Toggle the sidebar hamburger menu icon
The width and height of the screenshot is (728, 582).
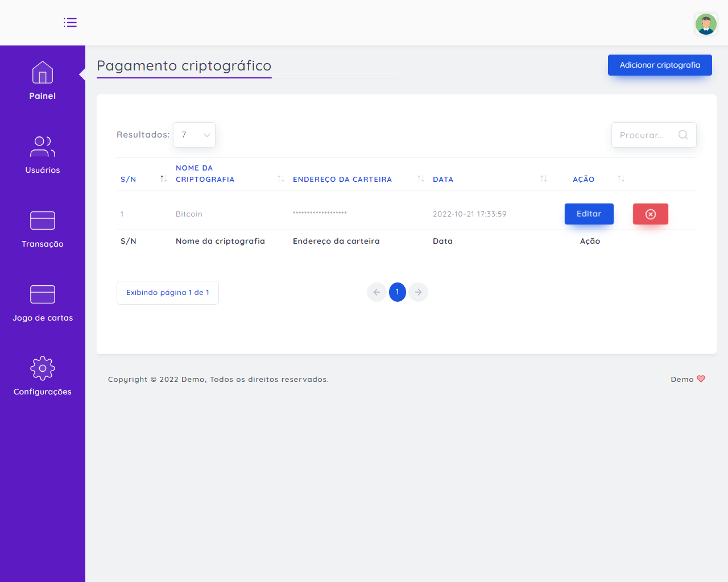(x=70, y=23)
